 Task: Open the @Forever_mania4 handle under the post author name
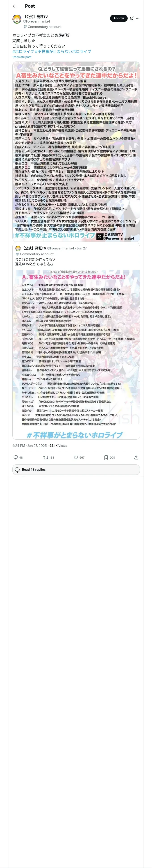tap(36, 21)
